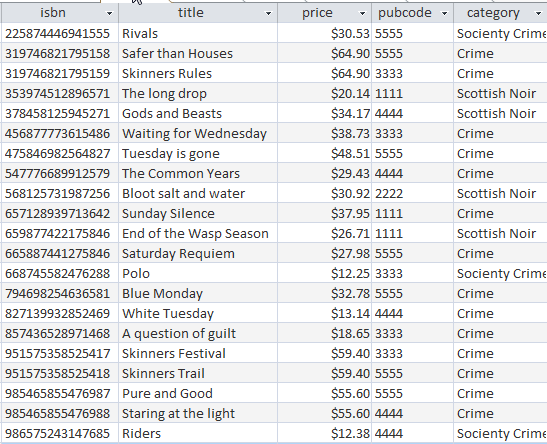Select the $34.17 price cell
The width and height of the screenshot is (547, 444).
coord(324,113)
